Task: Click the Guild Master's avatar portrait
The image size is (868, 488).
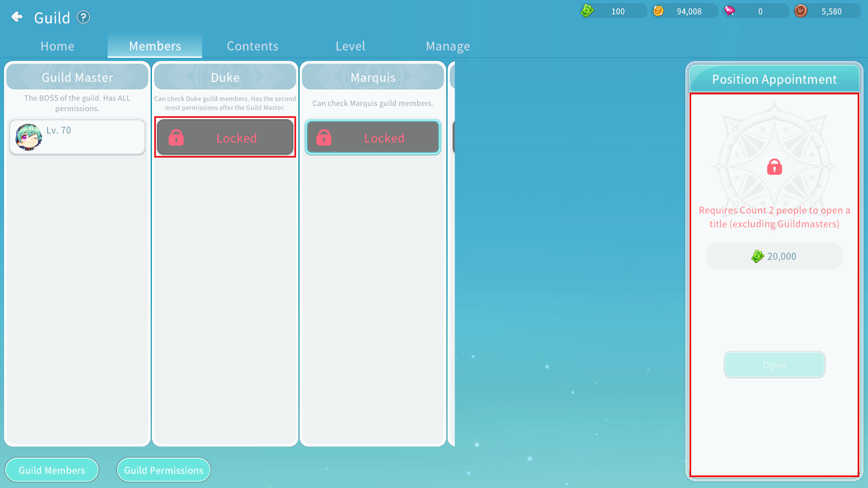Action: click(28, 137)
